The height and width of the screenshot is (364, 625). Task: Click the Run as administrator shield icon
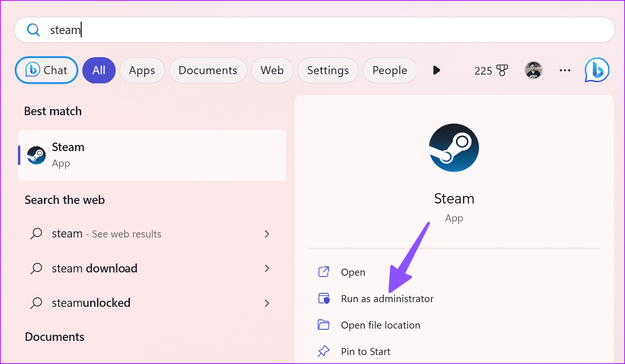(x=324, y=299)
